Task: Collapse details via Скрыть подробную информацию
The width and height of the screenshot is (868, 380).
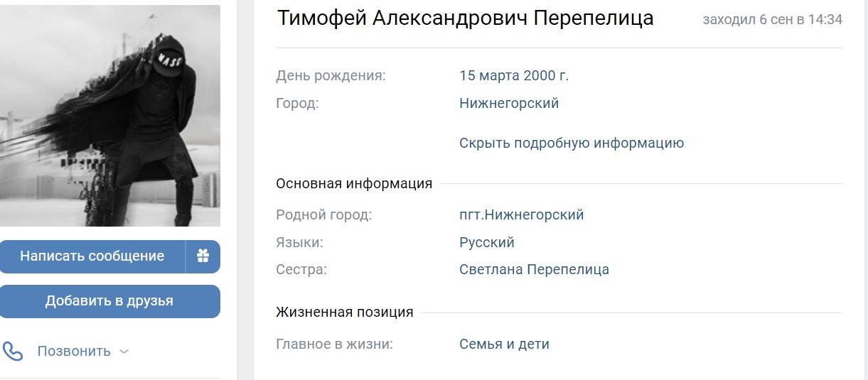Action: (571, 143)
